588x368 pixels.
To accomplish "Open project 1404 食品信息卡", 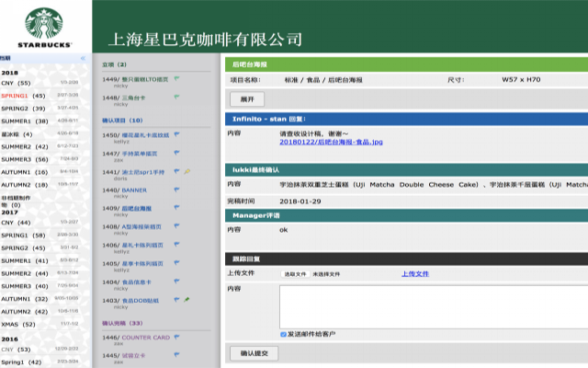I will pos(137,282).
